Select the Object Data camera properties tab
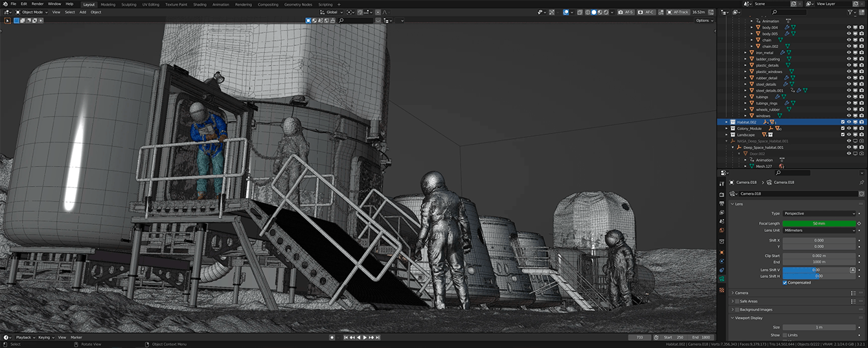This screenshot has height=348, width=868. coord(722,279)
